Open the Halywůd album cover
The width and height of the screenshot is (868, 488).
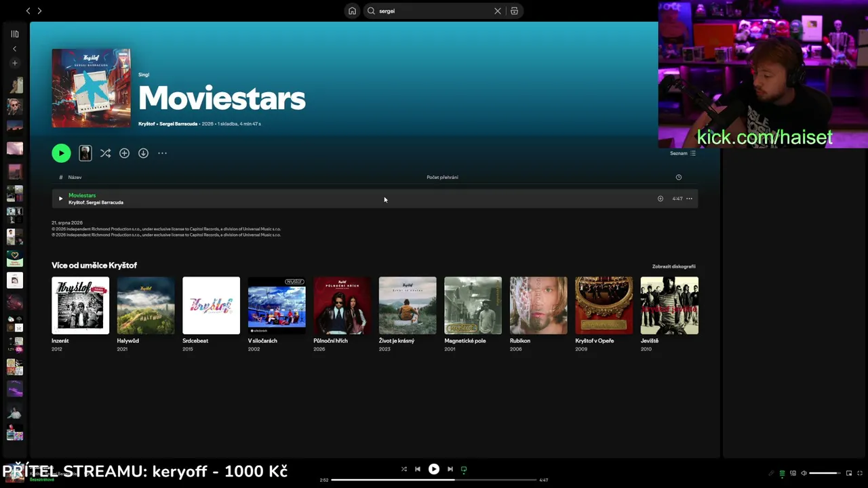click(146, 305)
